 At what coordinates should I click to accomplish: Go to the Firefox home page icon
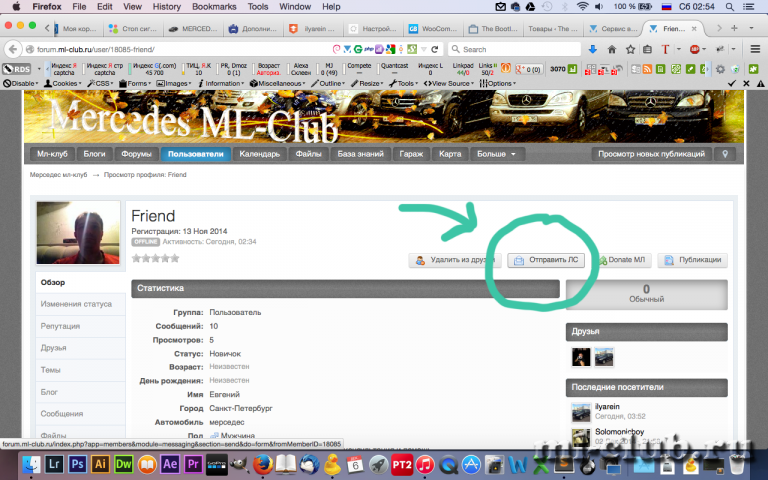click(x=612, y=49)
